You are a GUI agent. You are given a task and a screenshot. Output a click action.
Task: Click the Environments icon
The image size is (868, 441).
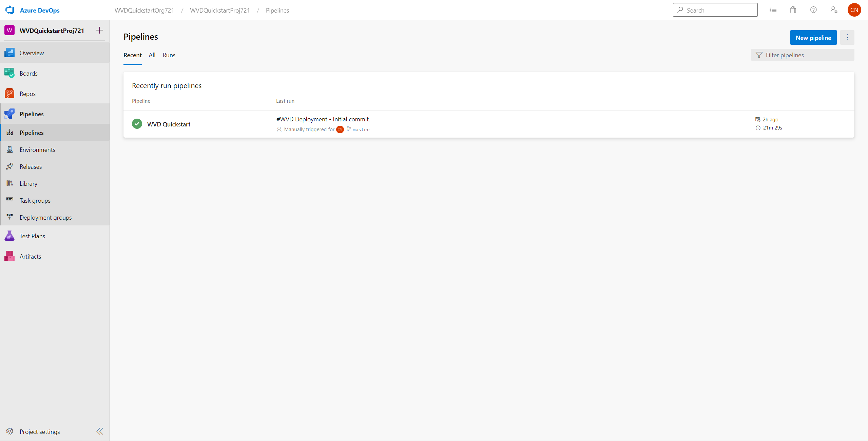click(10, 149)
